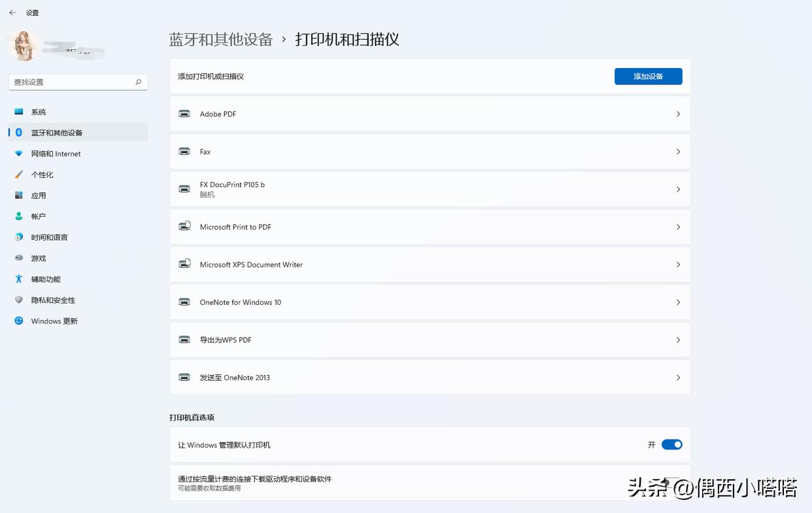Toggle 让 Windows 管理默认打印机 off
The image size is (812, 513).
click(673, 444)
